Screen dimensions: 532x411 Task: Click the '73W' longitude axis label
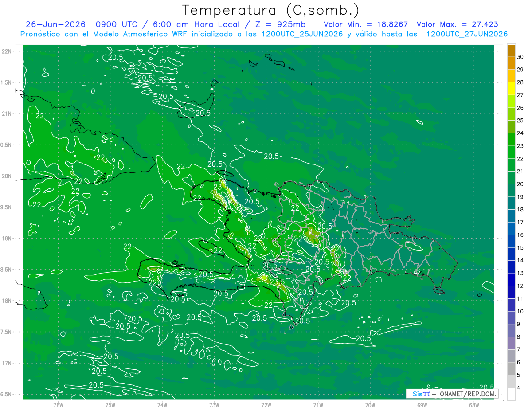click(214, 405)
